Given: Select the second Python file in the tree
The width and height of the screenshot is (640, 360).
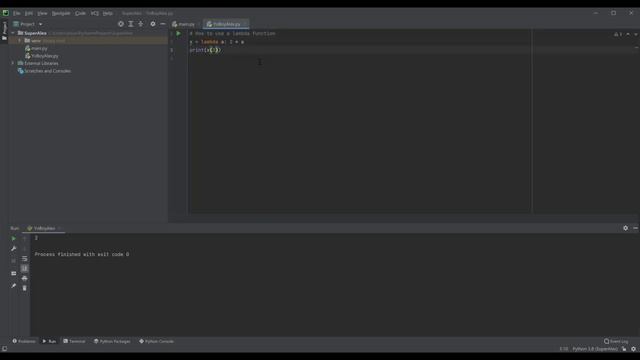Looking at the screenshot, I should coord(42,56).
